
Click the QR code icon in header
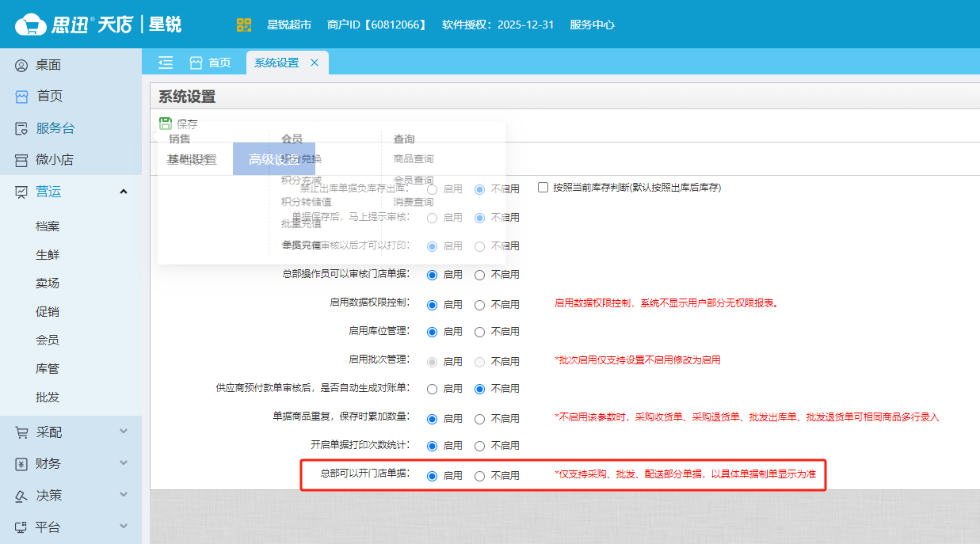click(x=244, y=25)
